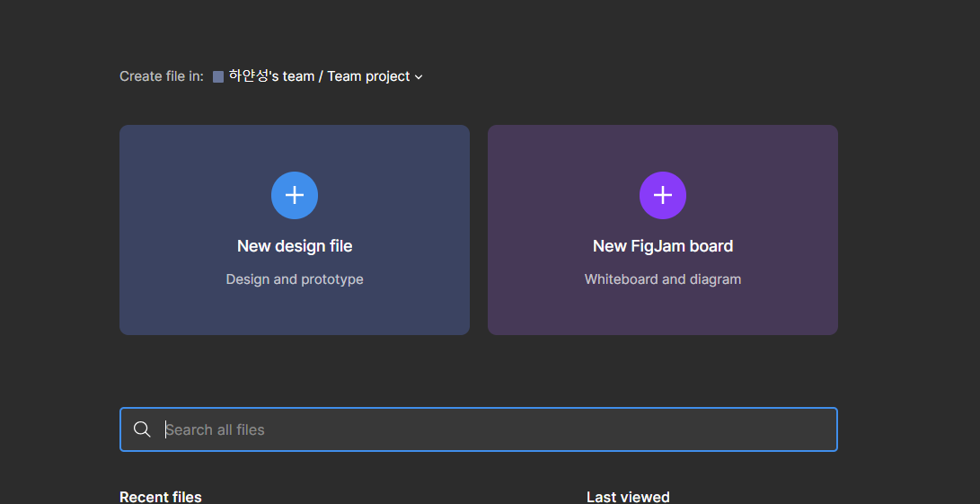Screen dimensions: 980x504
Task: Open the team project location dropdown
Action: (x=318, y=76)
